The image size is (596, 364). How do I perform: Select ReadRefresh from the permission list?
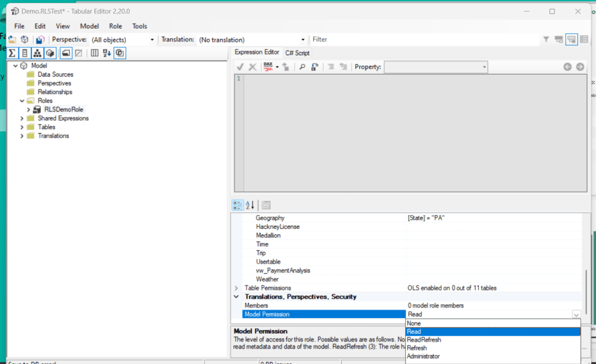pos(424,340)
